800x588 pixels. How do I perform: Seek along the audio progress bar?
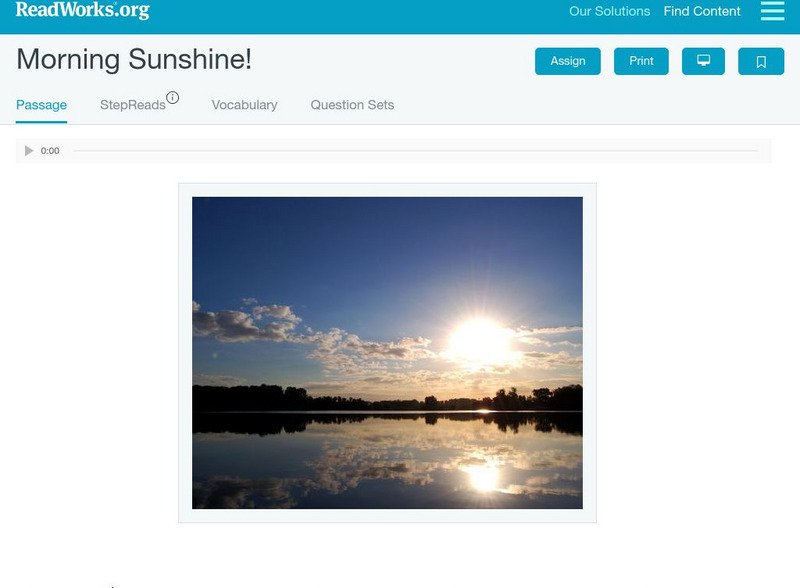(x=415, y=151)
